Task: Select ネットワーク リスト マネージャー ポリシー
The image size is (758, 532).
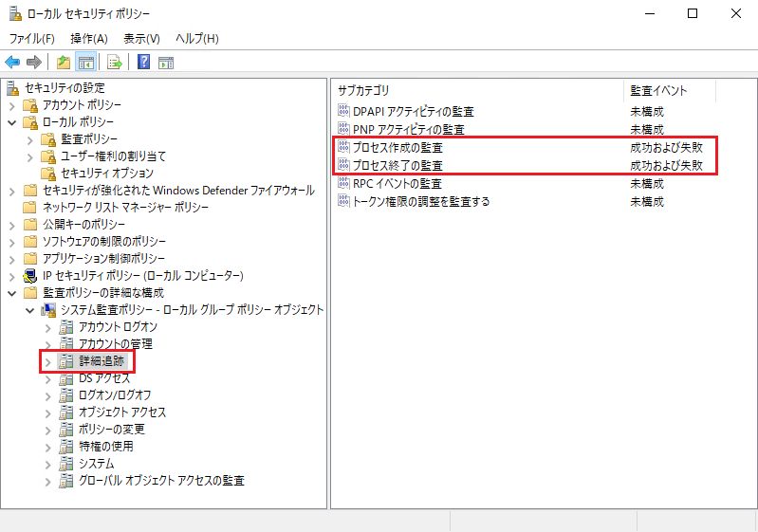Action: point(125,208)
